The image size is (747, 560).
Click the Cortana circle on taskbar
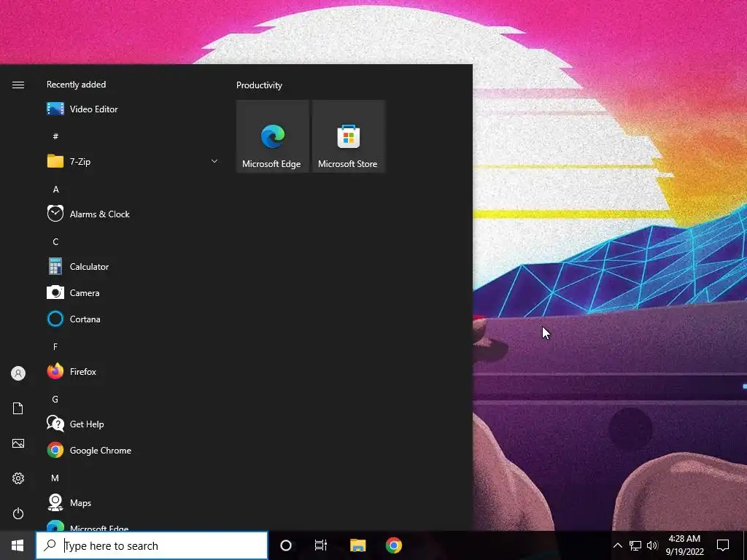tap(286, 545)
